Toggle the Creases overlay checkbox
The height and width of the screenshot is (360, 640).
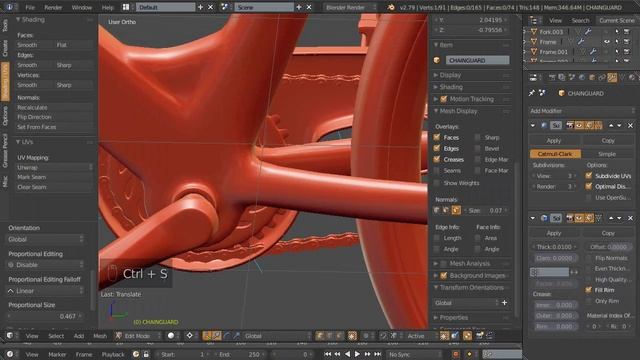point(437,159)
